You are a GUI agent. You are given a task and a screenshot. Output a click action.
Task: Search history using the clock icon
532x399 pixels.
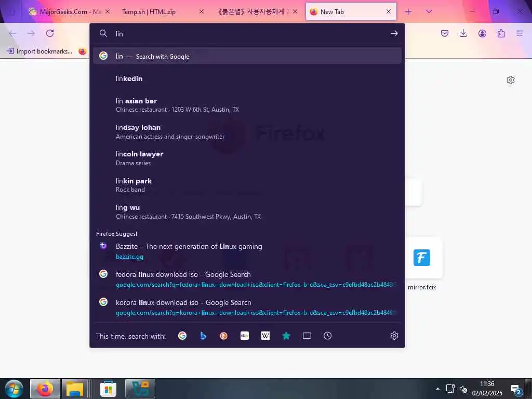327,336
